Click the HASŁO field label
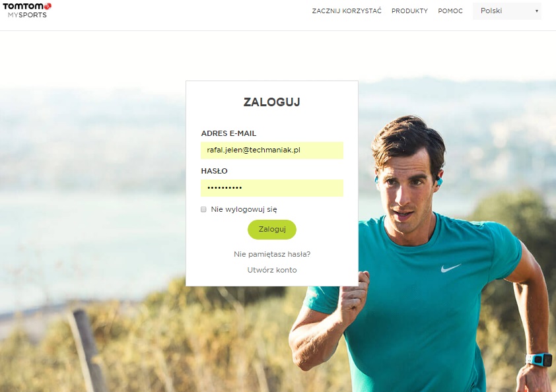Viewport: 556px width, 392px height. [214, 171]
